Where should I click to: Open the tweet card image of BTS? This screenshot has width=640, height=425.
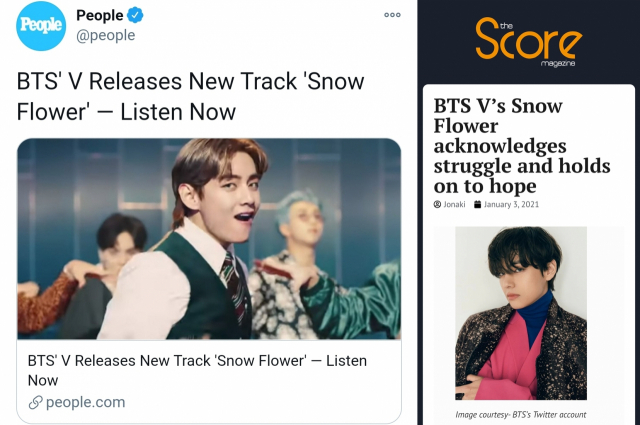209,239
